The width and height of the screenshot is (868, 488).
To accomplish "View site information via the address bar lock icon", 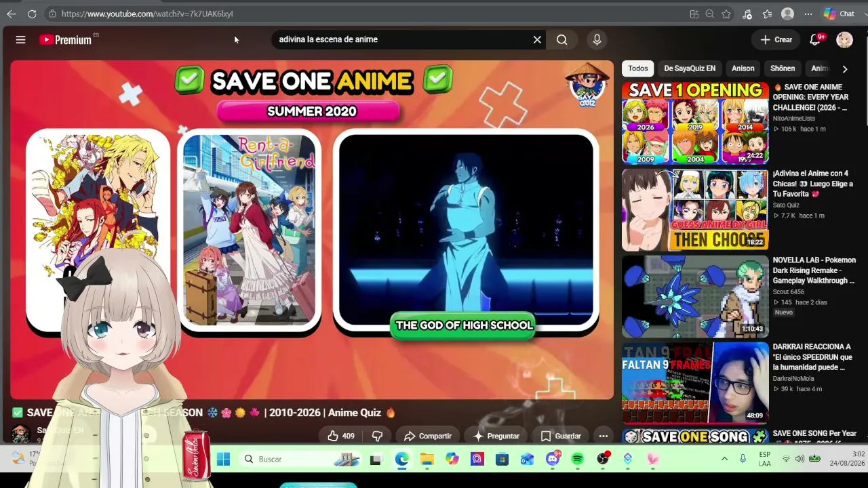I will pyautogui.click(x=52, y=14).
